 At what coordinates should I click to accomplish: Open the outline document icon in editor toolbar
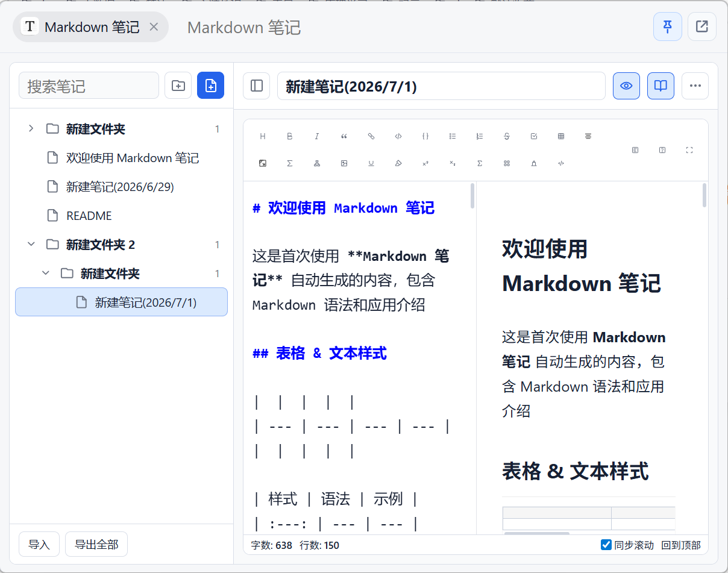click(635, 150)
